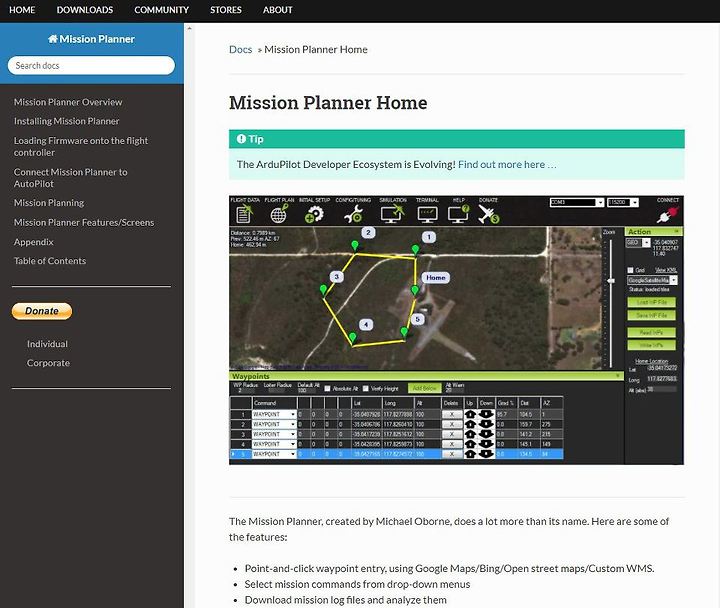Select the Simulation monitor icon
The image size is (720, 608).
[x=392, y=214]
